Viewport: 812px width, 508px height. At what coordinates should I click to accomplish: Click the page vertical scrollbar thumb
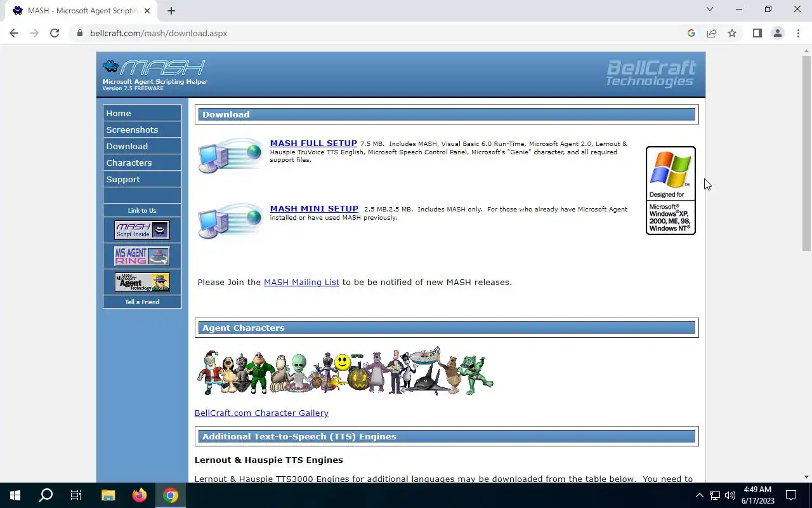[806, 152]
